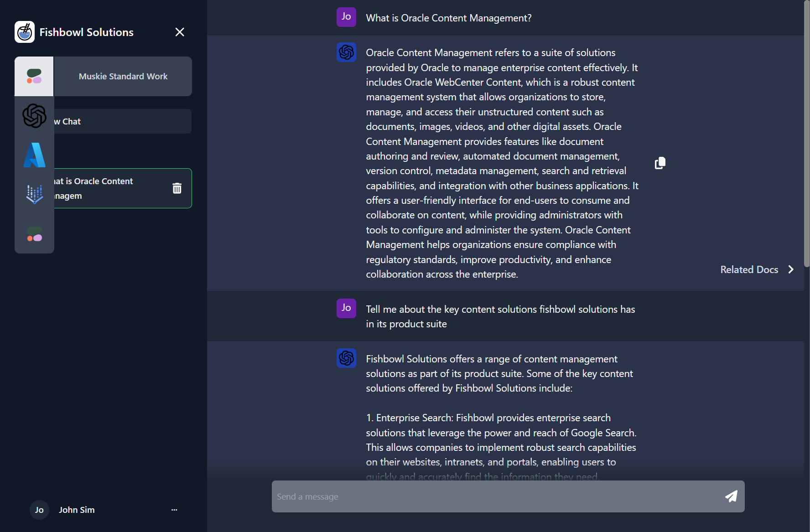Delete the Oracle Content conversation
Viewport: 810px width, 532px height.
coord(177,188)
